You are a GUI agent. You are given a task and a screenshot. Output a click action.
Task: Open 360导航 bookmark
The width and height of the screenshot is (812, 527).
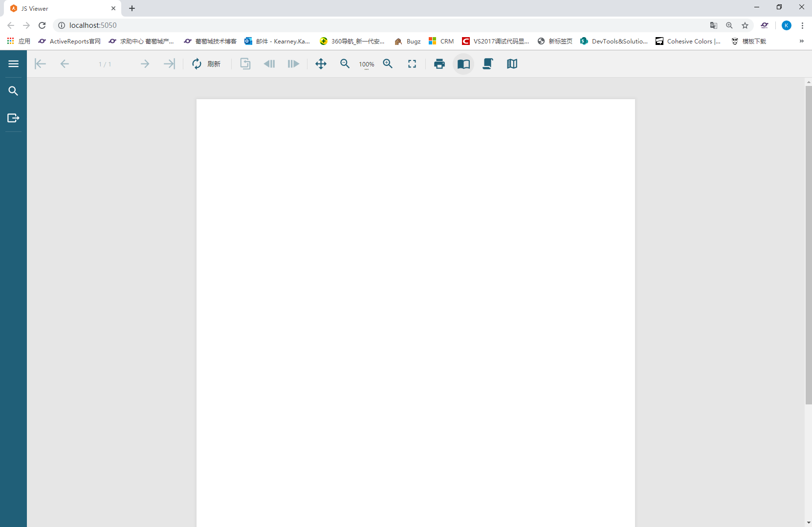tap(352, 41)
